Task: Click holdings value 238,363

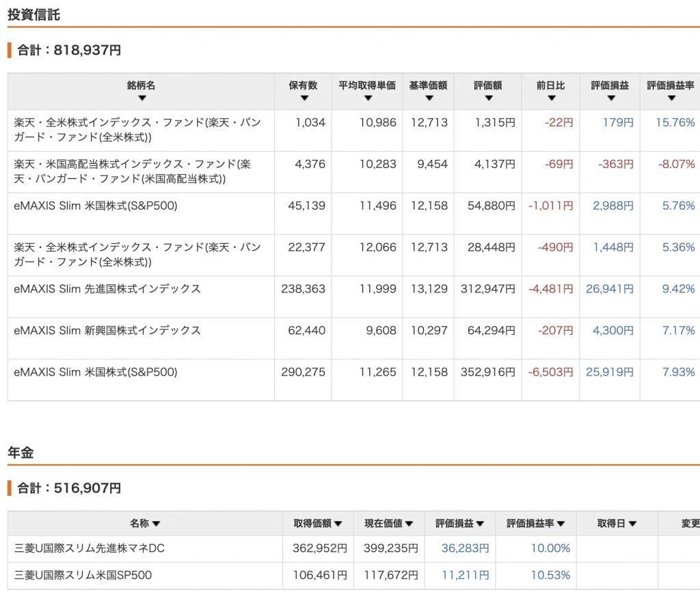Action: click(303, 289)
